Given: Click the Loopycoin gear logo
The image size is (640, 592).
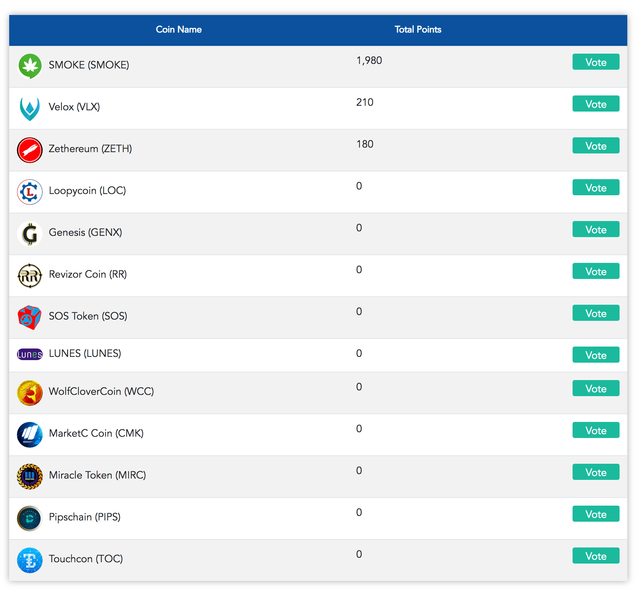Looking at the screenshot, I should click(x=30, y=192).
